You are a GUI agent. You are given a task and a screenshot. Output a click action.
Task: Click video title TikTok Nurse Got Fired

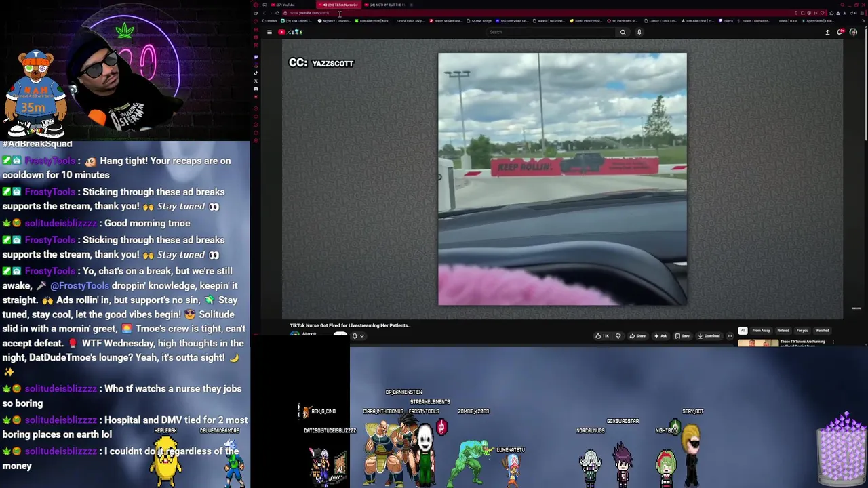tap(351, 325)
